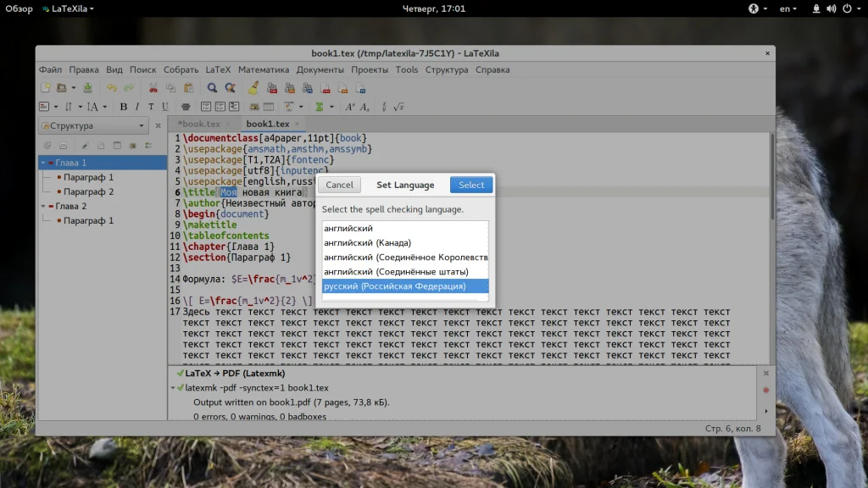Toggle Underline text formatting

pyautogui.click(x=164, y=107)
